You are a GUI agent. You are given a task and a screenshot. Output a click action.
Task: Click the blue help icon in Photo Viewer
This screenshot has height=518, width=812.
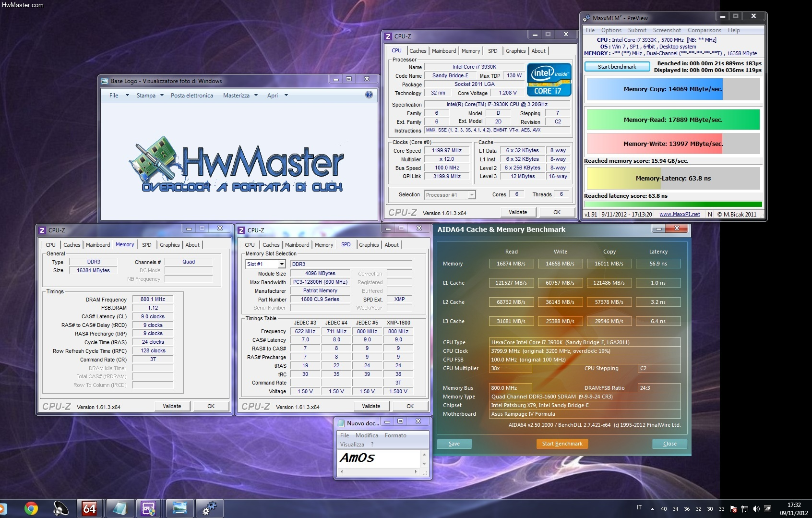369,95
